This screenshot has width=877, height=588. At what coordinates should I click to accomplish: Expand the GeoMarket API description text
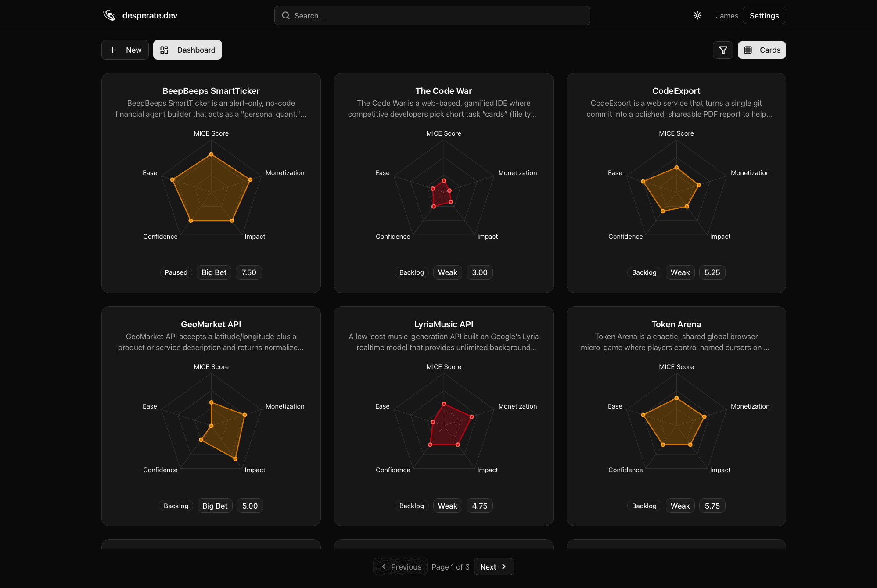(211, 342)
